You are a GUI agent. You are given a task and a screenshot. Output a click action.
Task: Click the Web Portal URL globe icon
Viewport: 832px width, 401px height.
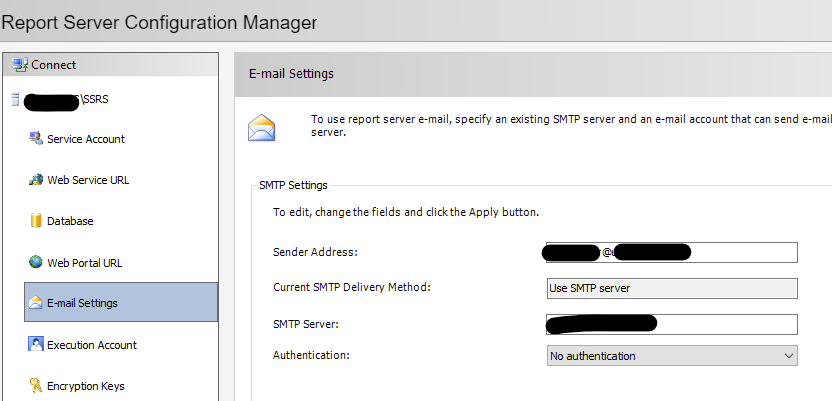pyautogui.click(x=36, y=262)
